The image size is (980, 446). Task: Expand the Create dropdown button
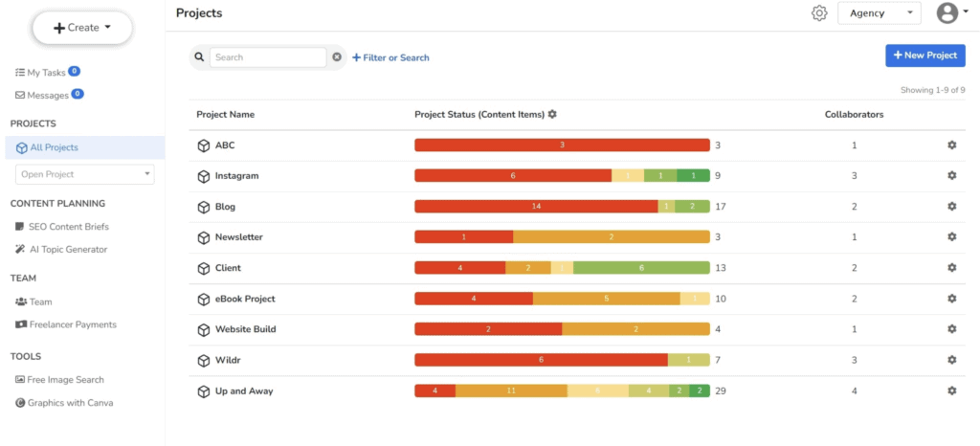click(82, 28)
